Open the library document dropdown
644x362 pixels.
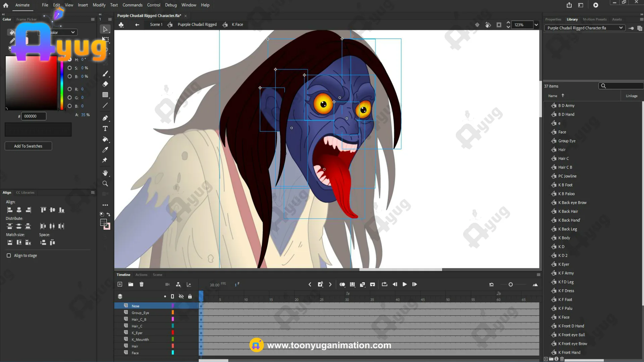[621, 28]
